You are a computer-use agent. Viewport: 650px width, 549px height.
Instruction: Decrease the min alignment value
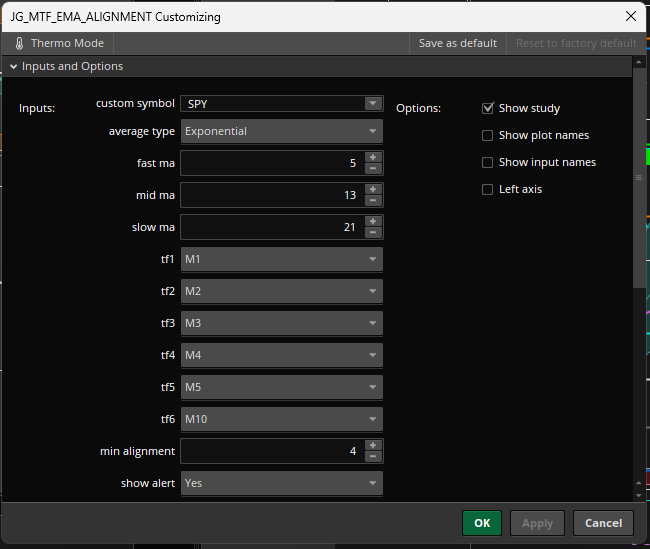(373, 456)
